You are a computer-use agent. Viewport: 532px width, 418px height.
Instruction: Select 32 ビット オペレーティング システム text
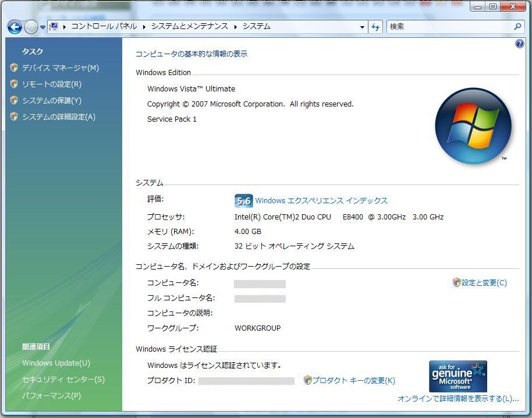[295, 246]
